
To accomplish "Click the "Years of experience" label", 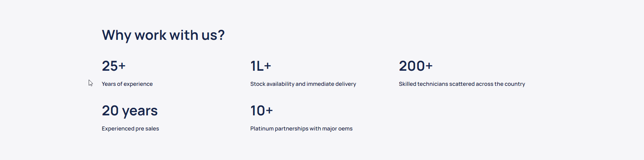I will (127, 84).
